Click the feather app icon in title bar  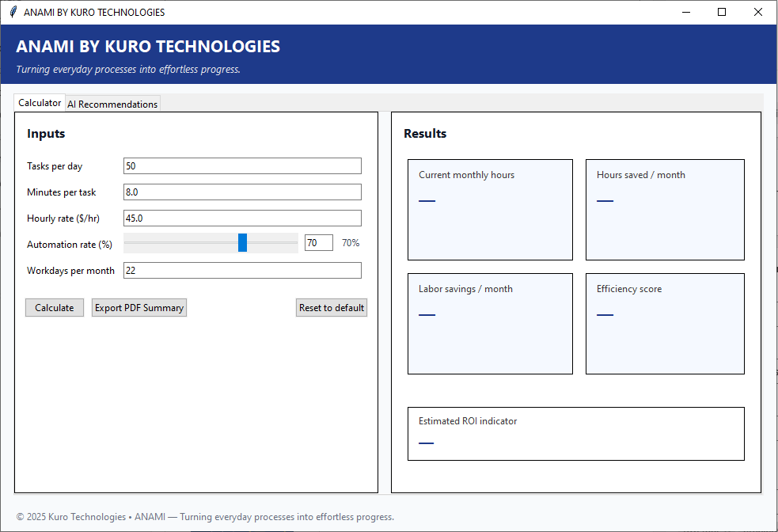(x=13, y=12)
